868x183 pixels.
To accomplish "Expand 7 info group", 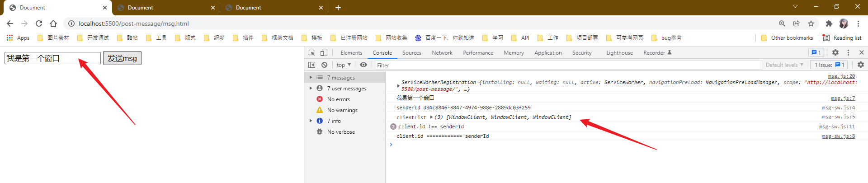I will (311, 121).
